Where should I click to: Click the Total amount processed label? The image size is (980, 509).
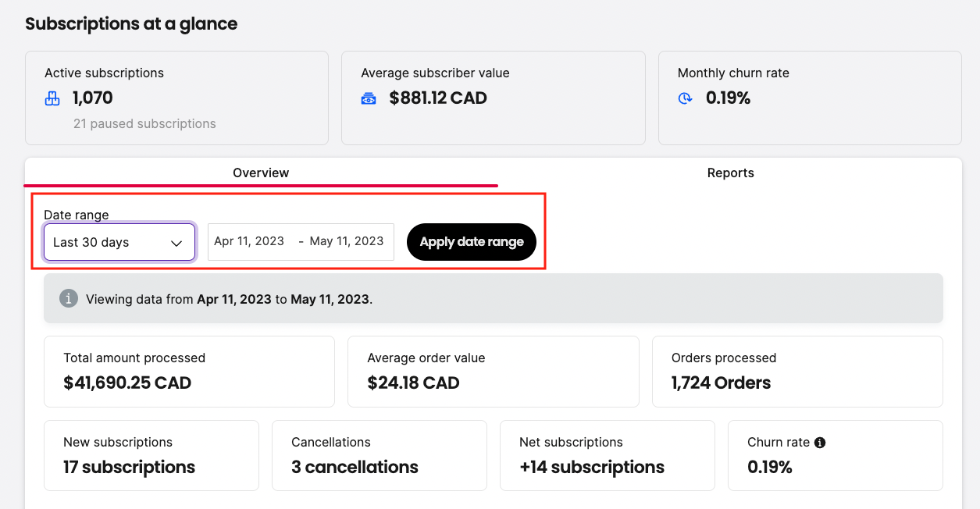click(x=134, y=358)
